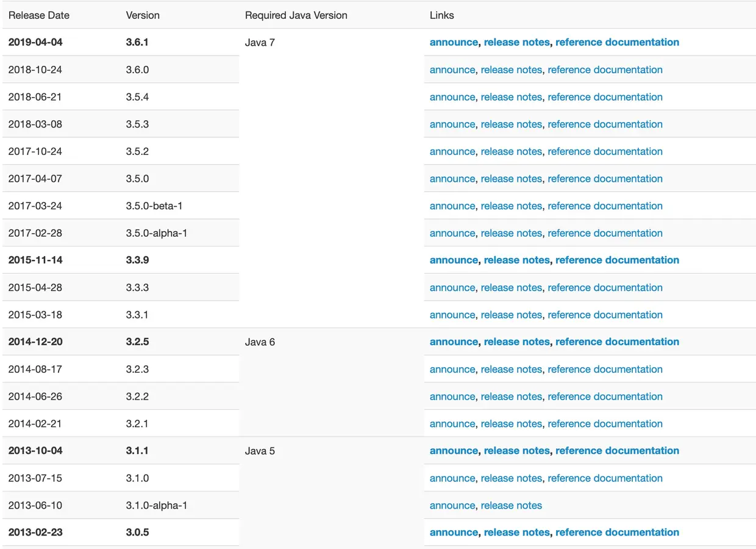View release notes for version 3.5.3
Image resolution: width=756 pixels, height=549 pixels.
coord(512,124)
